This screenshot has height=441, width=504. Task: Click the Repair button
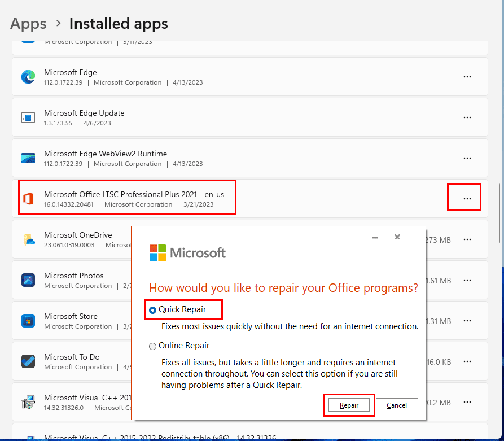(349, 405)
